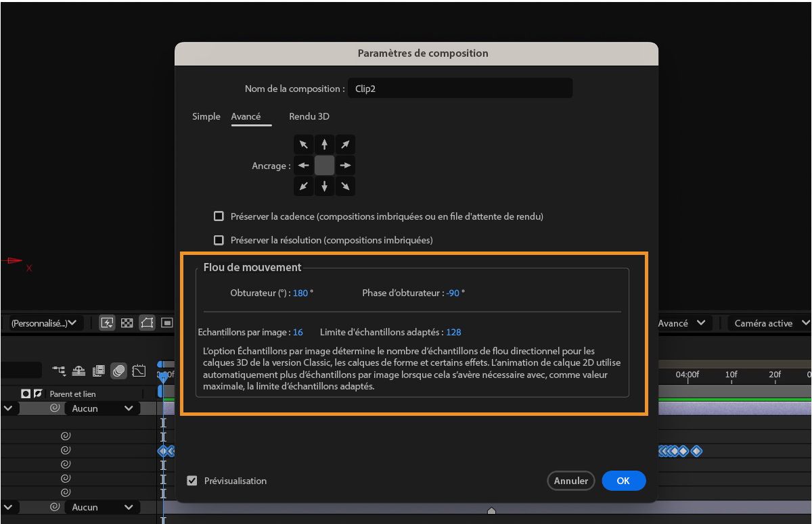The height and width of the screenshot is (524, 812).
Task: Toggle the Region of Interest tool
Action: pyautogui.click(x=166, y=323)
